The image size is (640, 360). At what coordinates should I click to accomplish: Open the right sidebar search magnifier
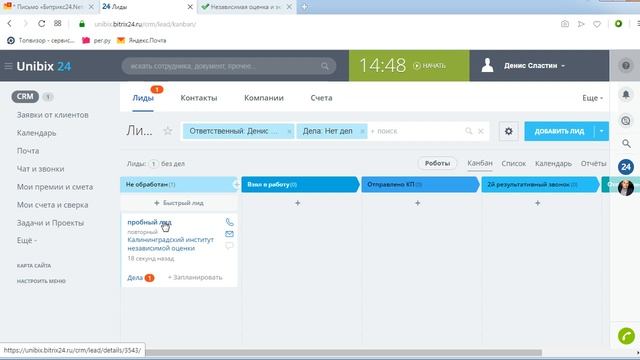626,144
